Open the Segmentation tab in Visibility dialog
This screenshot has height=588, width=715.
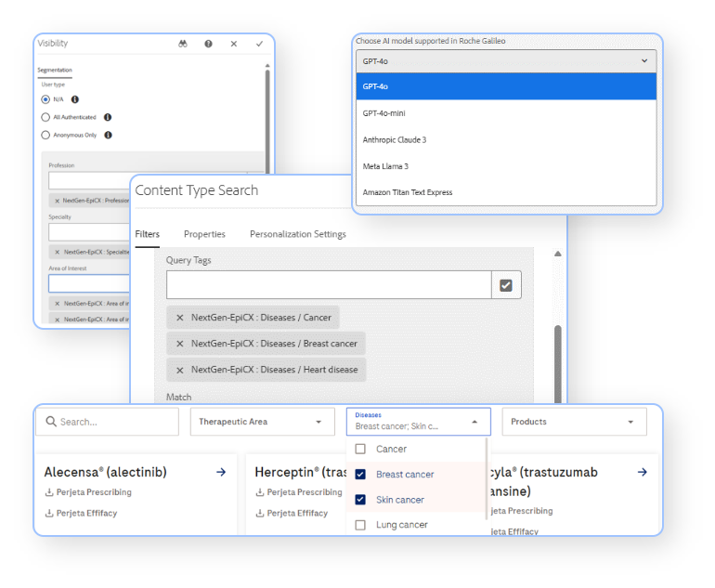click(x=55, y=70)
